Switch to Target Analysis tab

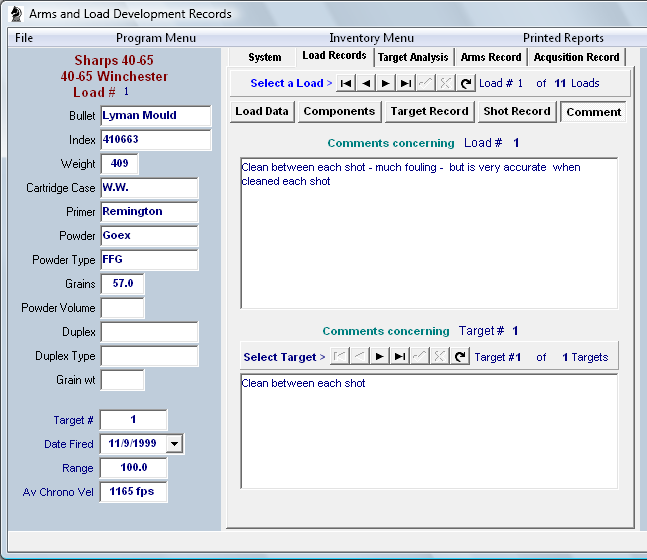[x=413, y=57]
